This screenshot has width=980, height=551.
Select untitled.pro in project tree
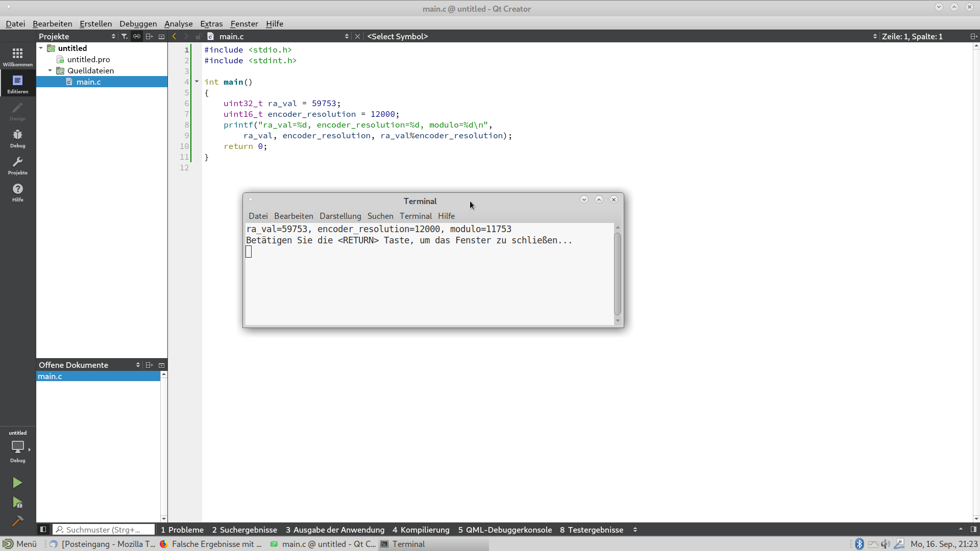pyautogui.click(x=89, y=59)
